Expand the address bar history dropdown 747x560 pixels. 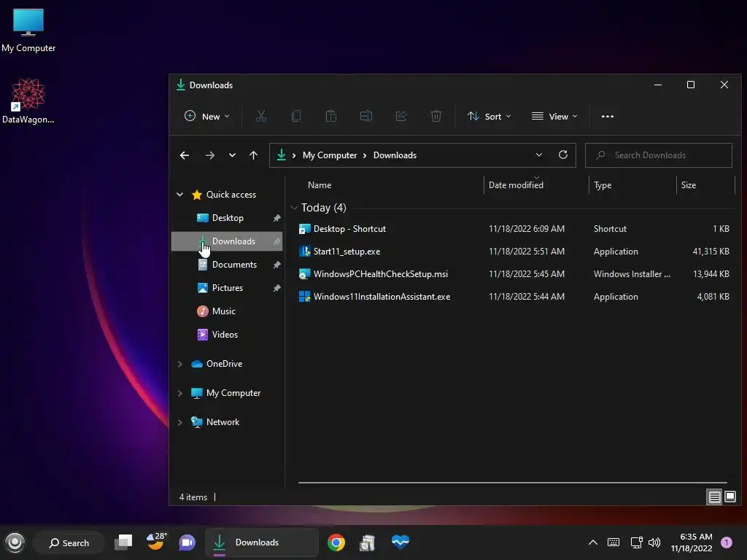(x=539, y=155)
